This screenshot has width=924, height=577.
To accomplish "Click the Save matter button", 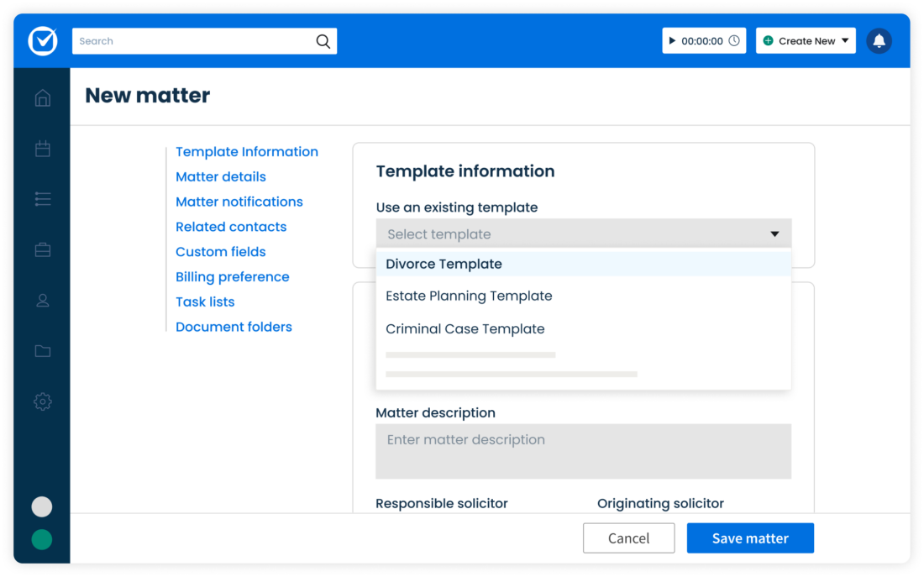I will [749, 538].
